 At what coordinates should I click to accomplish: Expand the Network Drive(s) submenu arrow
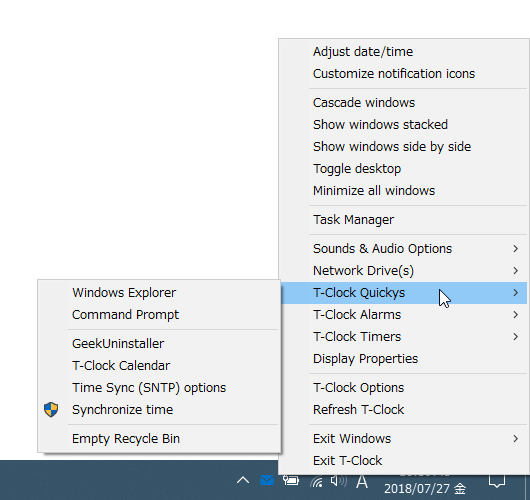pyautogui.click(x=515, y=271)
